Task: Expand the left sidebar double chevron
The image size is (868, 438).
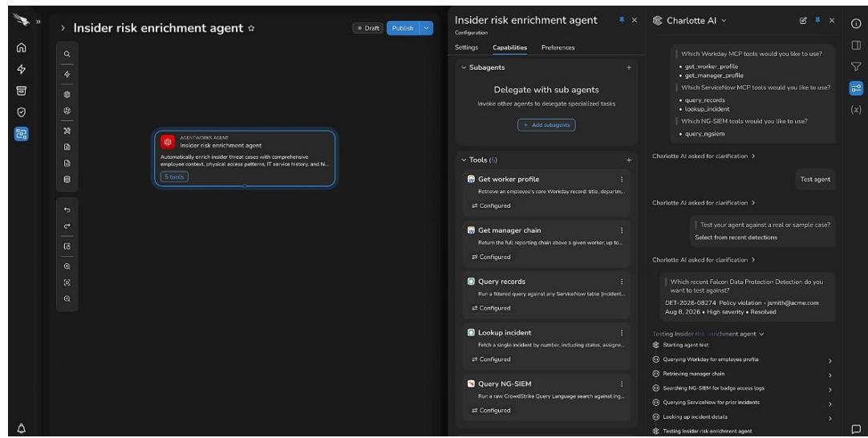Action: click(x=39, y=22)
